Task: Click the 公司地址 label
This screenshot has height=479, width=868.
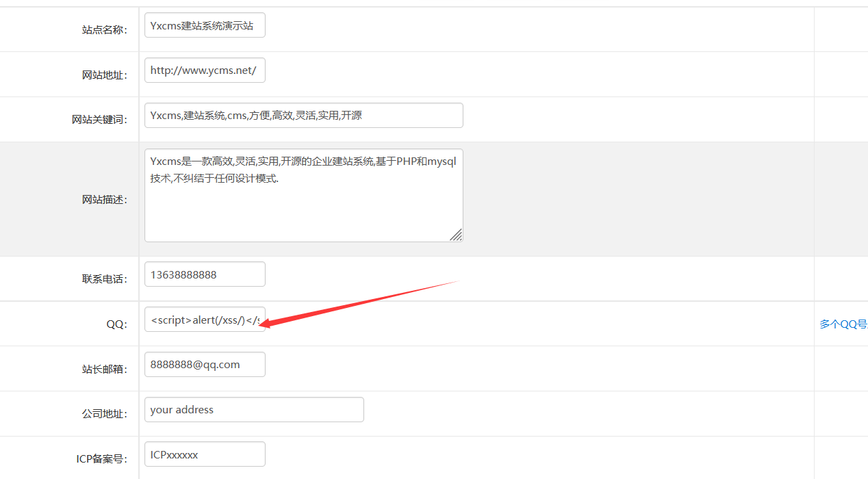Action: point(104,415)
